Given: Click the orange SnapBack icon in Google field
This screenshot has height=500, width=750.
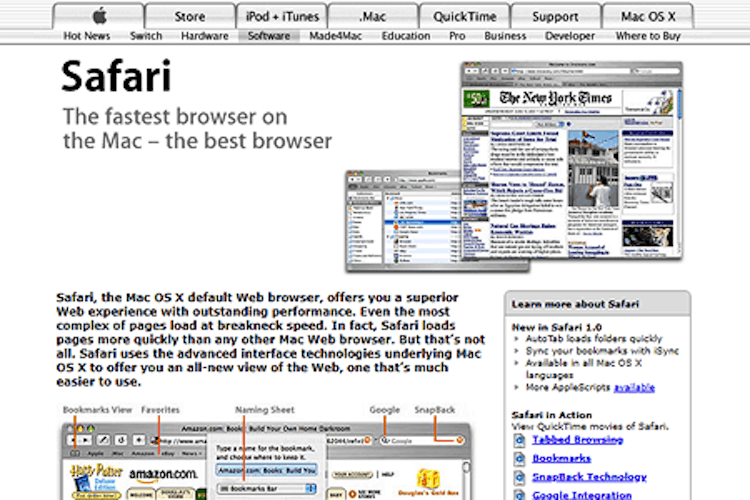Looking at the screenshot, I should 459,440.
